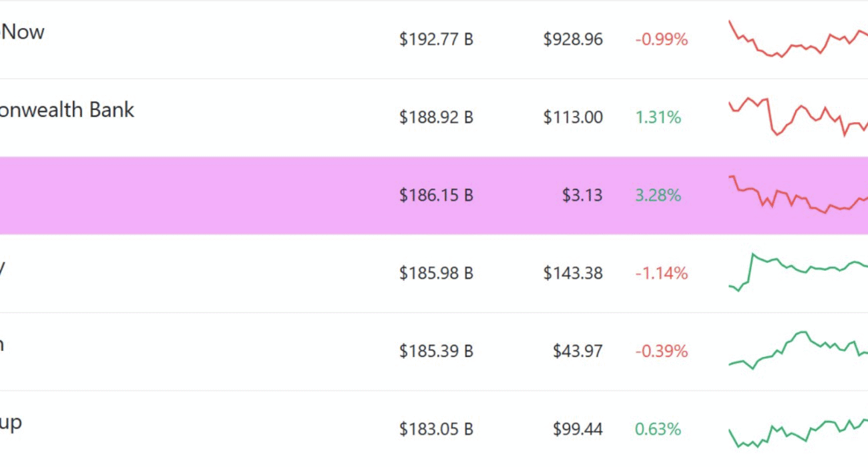Click the $43.97 share price cell
Screen dimensions: 868x467
(578, 351)
